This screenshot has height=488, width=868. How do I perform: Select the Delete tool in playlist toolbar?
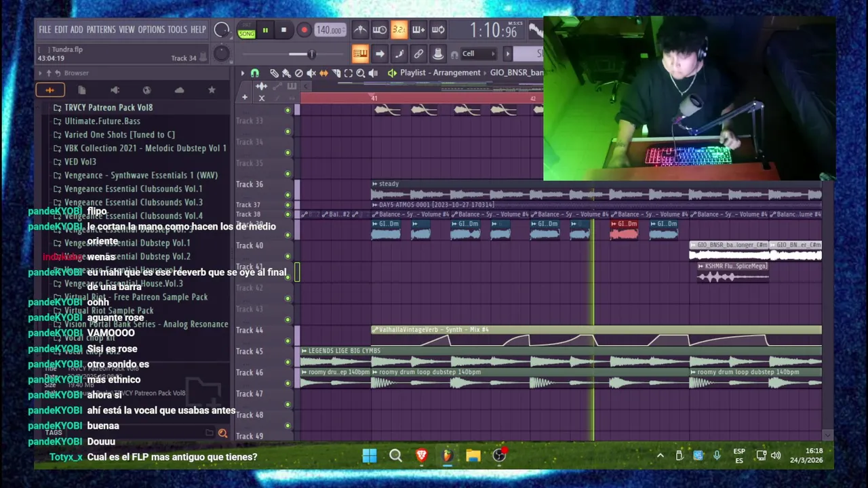[x=298, y=73]
